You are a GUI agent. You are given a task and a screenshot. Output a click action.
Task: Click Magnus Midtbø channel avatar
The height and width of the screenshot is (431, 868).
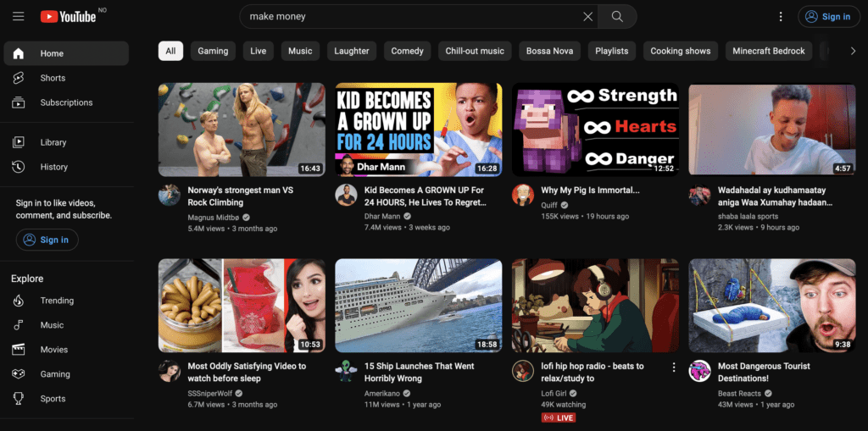tap(170, 195)
